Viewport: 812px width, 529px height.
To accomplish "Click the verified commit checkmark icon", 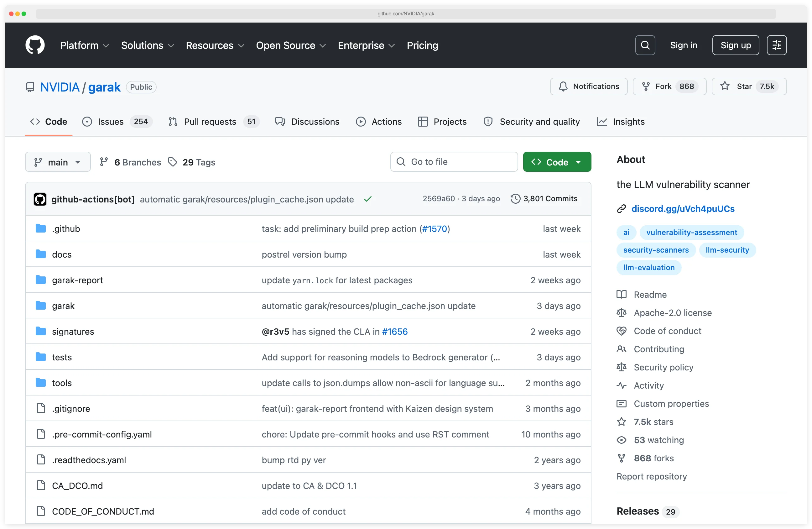I will pos(368,199).
